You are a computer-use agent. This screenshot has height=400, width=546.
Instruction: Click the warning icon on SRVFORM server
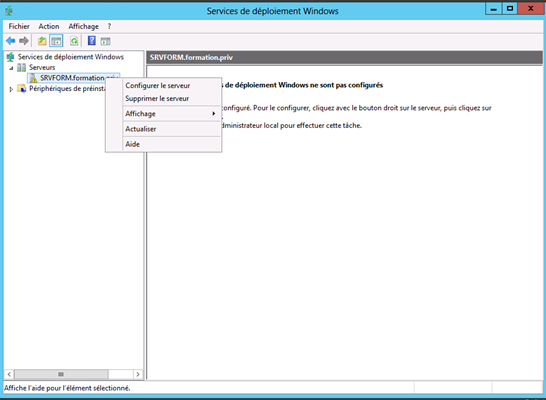33,78
